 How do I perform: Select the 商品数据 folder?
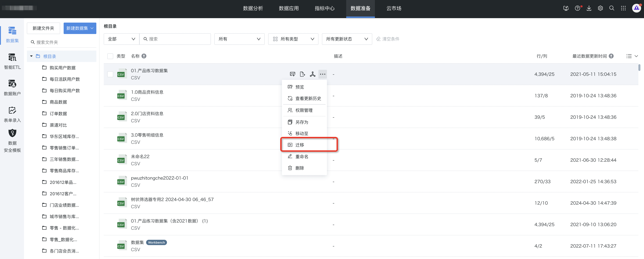click(61, 102)
